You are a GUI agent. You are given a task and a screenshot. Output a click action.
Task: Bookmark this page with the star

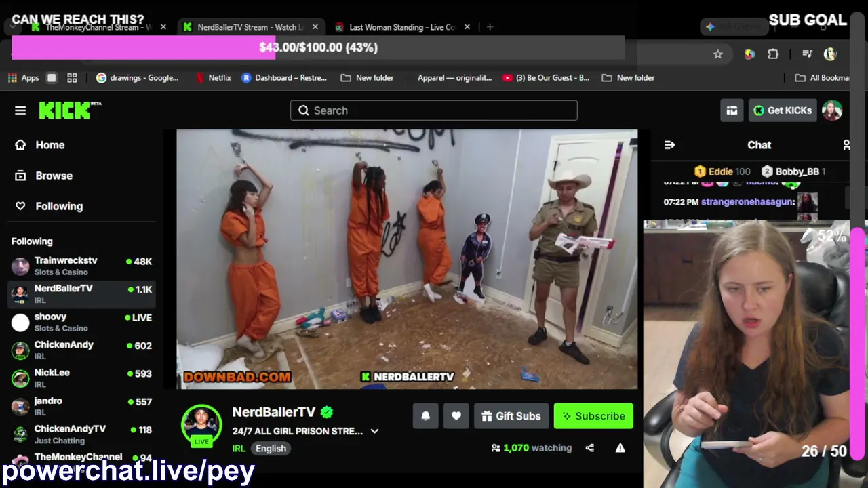coord(718,54)
